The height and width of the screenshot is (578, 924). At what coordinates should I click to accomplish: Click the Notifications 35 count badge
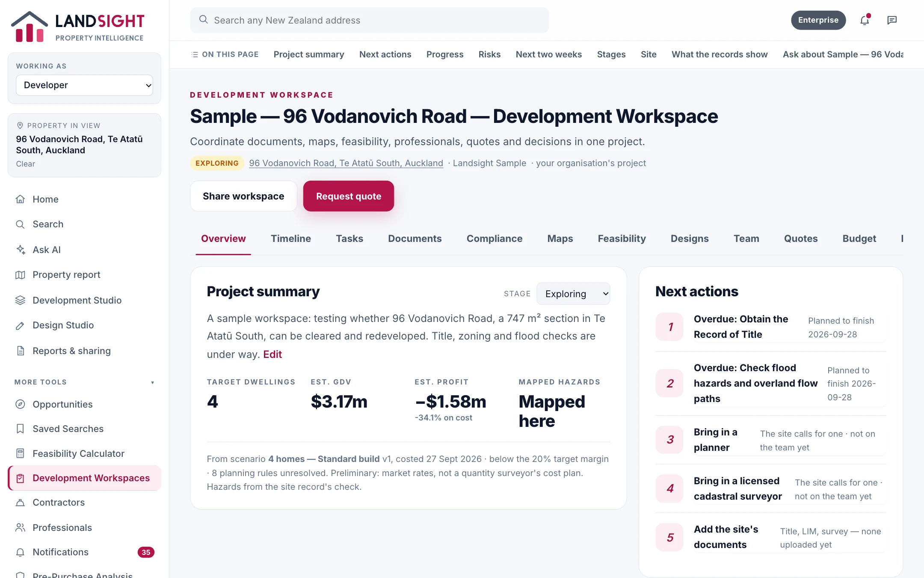tap(146, 552)
